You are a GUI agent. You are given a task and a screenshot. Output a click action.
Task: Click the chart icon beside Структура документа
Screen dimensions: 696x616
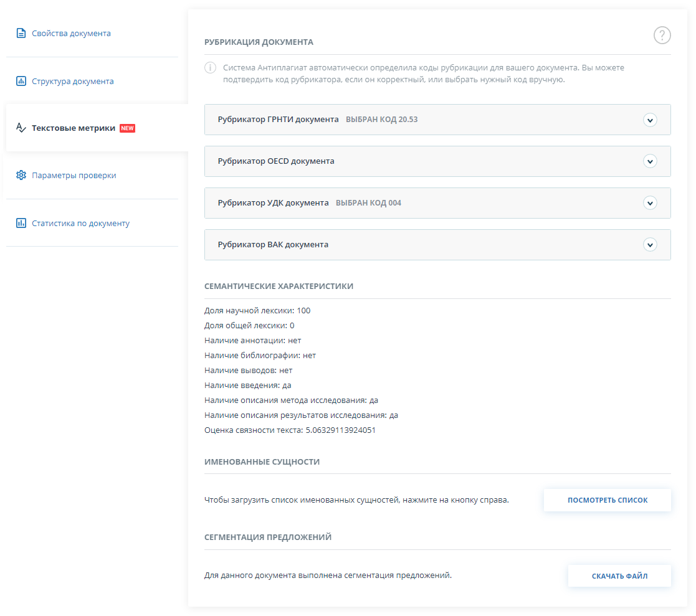click(x=21, y=81)
